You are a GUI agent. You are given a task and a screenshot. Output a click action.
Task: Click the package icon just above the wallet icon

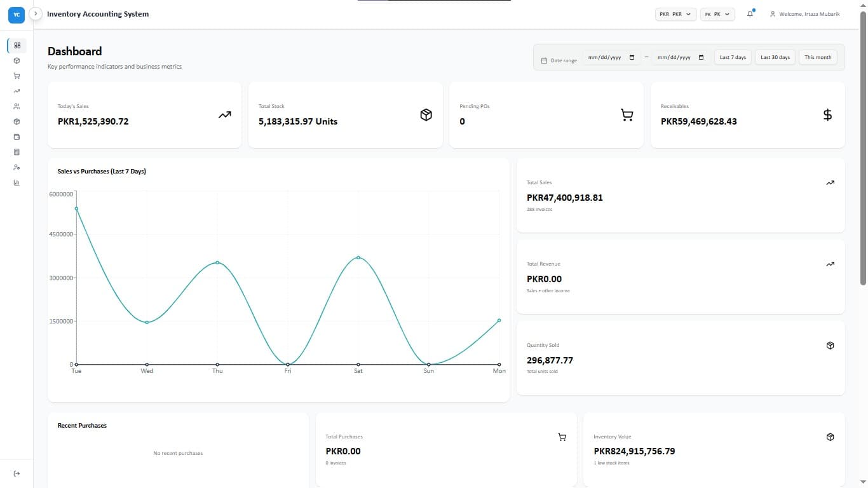(x=17, y=121)
